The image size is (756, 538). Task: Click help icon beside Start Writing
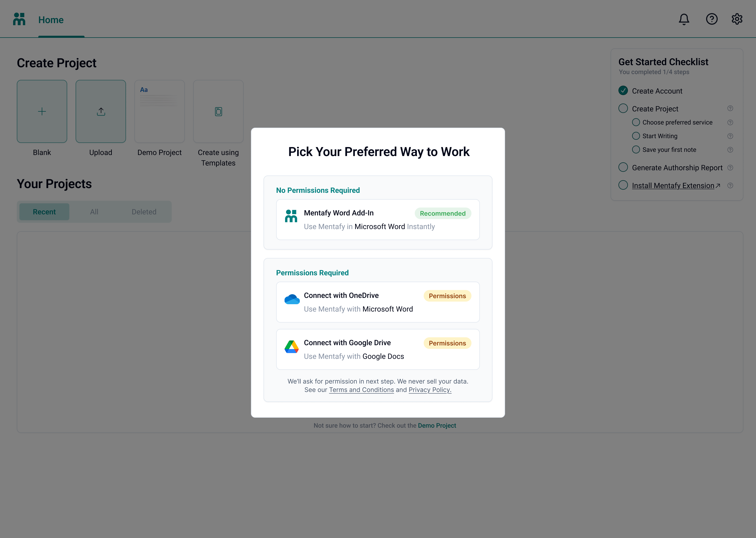[730, 136]
